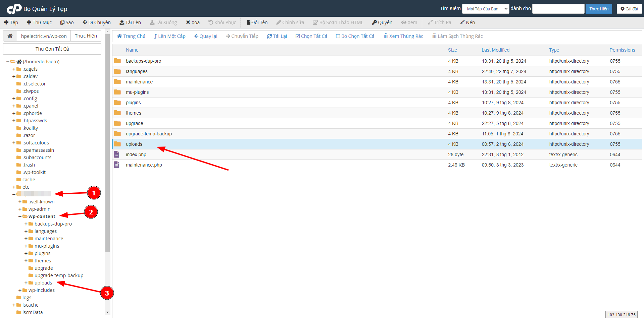Viewport: 644px width, 318px height.
Task: Expand uploads folder in tree
Action: (x=26, y=283)
